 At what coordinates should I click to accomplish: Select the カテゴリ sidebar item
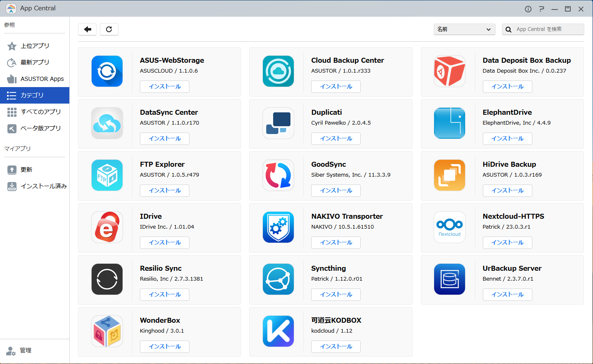(35, 95)
